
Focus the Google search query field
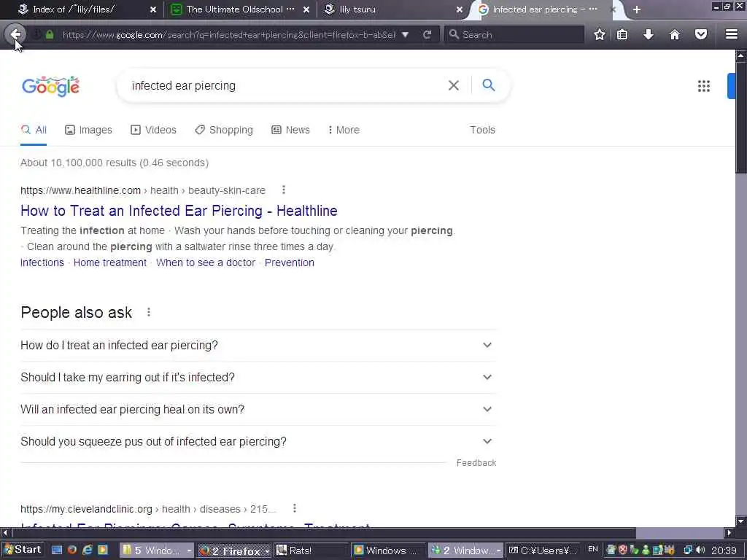pyautogui.click(x=286, y=86)
